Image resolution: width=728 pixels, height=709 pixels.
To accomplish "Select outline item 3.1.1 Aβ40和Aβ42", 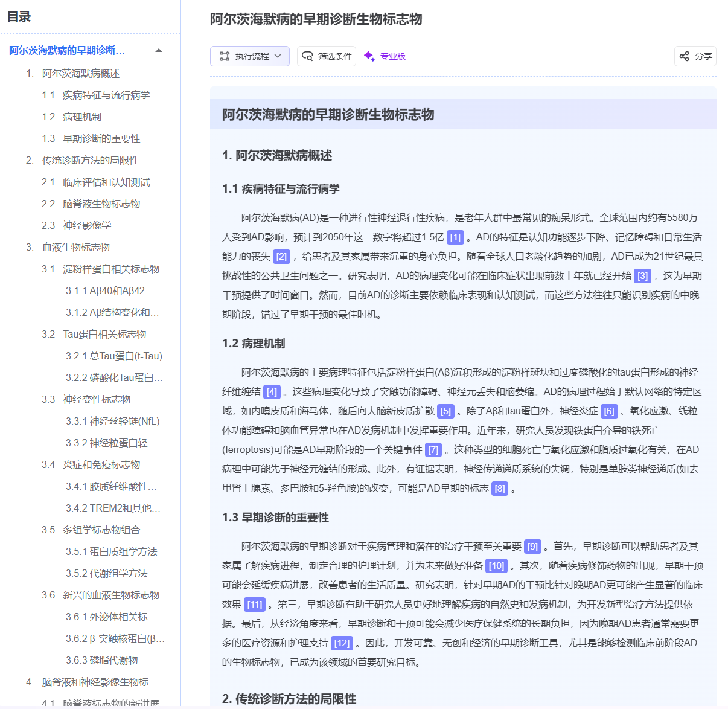I will point(106,290).
